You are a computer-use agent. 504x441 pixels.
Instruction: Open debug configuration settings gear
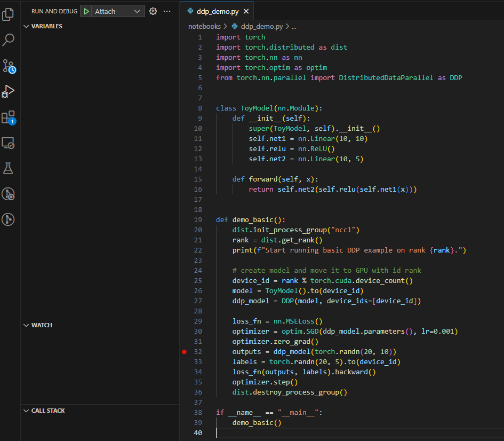click(x=153, y=11)
